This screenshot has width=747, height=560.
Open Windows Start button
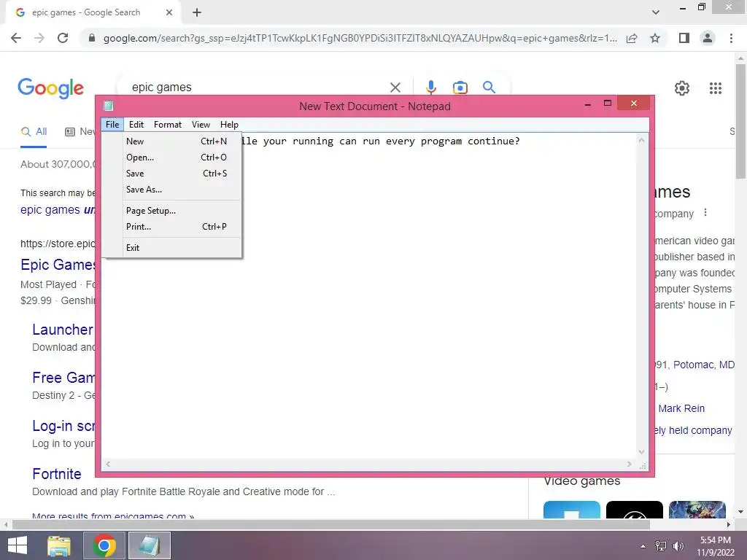(x=18, y=545)
